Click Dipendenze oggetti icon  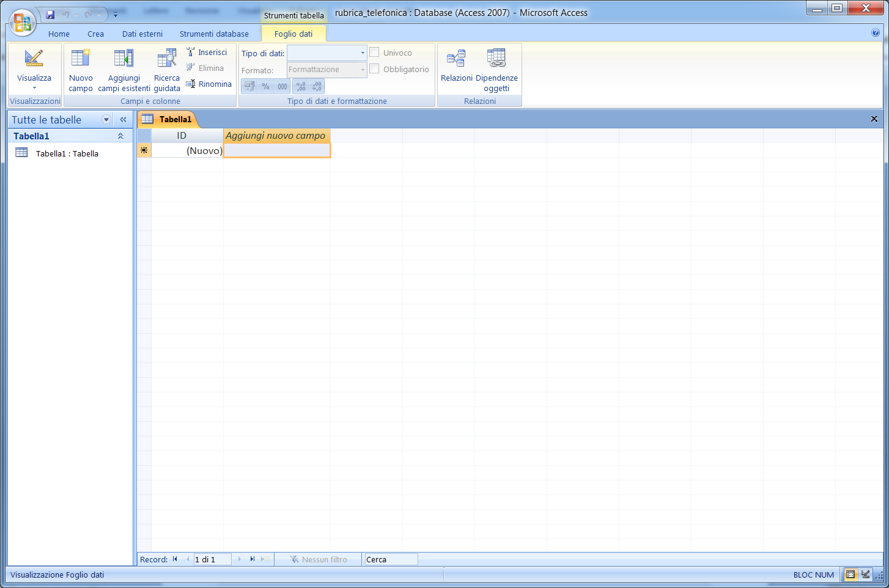496,58
